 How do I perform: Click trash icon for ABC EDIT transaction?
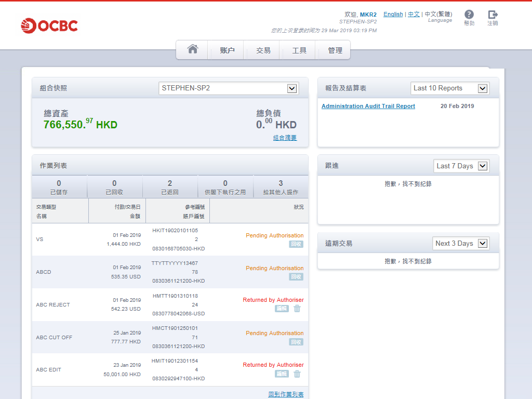pyautogui.click(x=297, y=374)
